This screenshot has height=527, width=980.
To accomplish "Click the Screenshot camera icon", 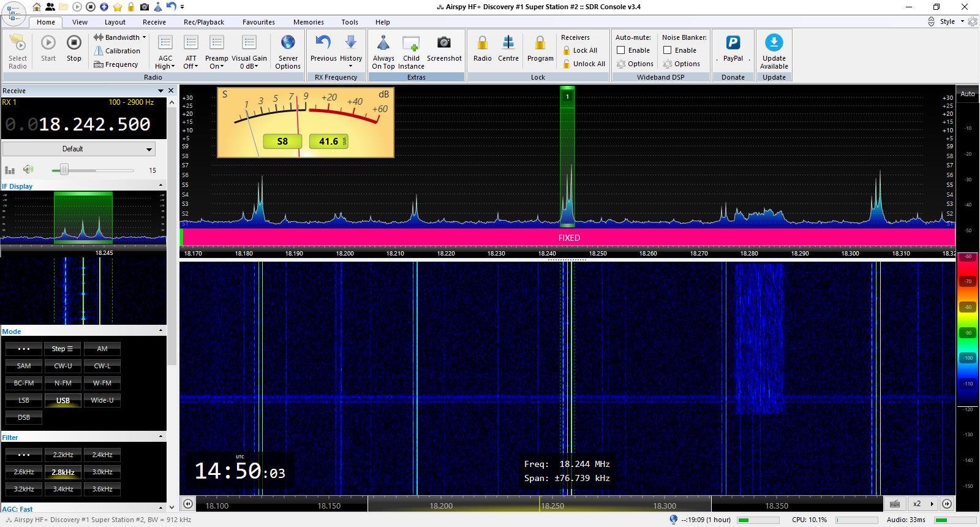I will pos(444,43).
